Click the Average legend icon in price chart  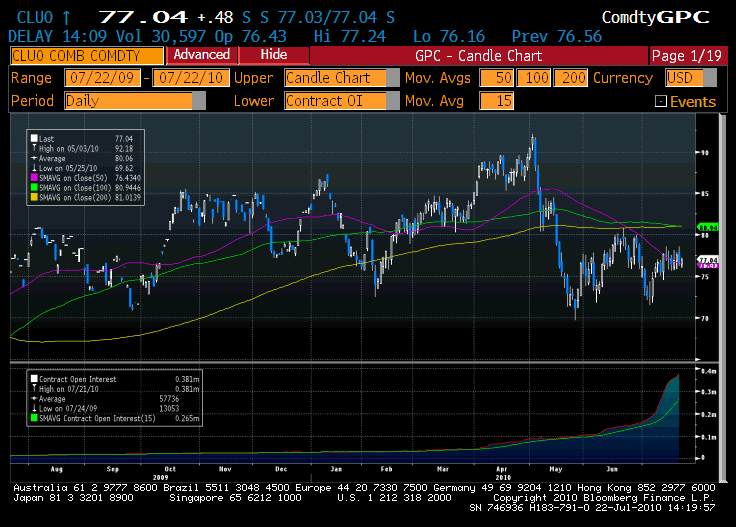click(34, 157)
